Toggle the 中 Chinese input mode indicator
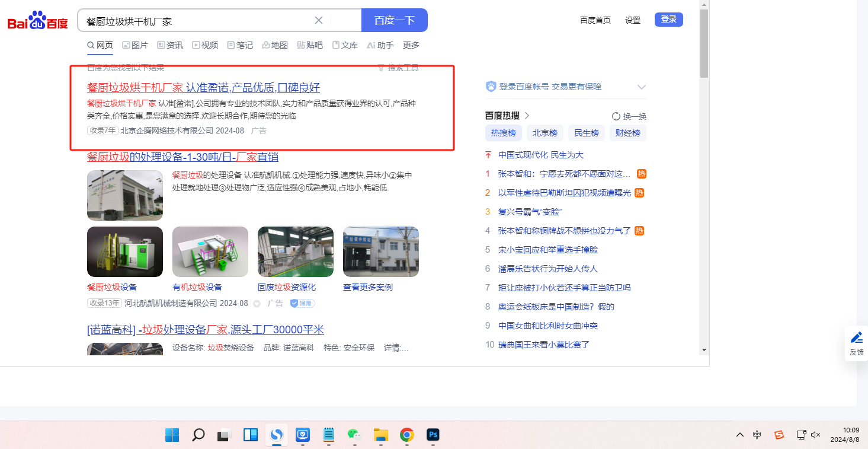Image resolution: width=868 pixels, height=449 pixels. click(757, 435)
